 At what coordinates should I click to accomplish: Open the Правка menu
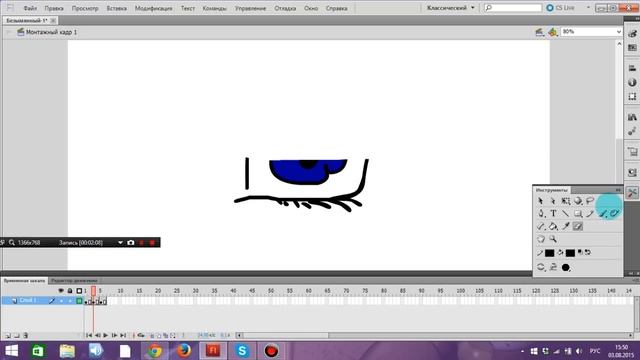point(54,8)
